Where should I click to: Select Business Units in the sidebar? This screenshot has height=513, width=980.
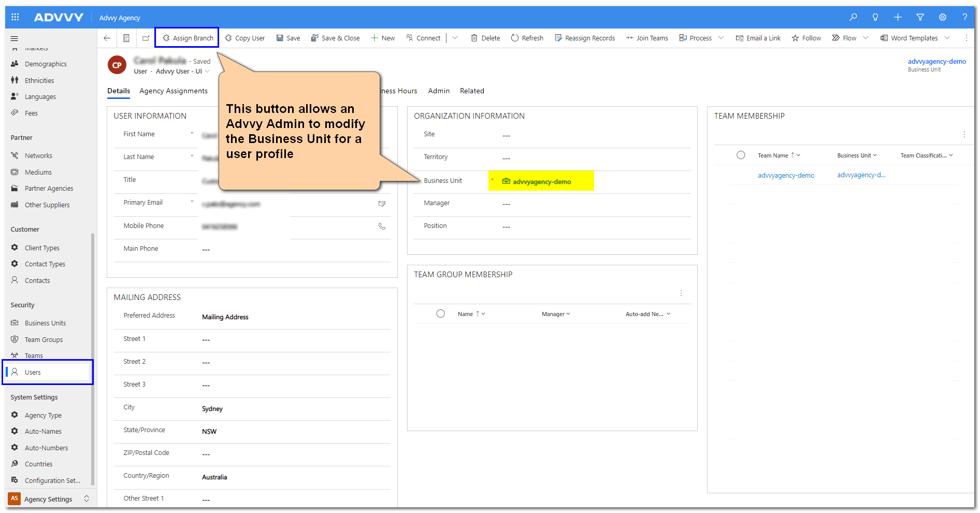pyautogui.click(x=45, y=323)
